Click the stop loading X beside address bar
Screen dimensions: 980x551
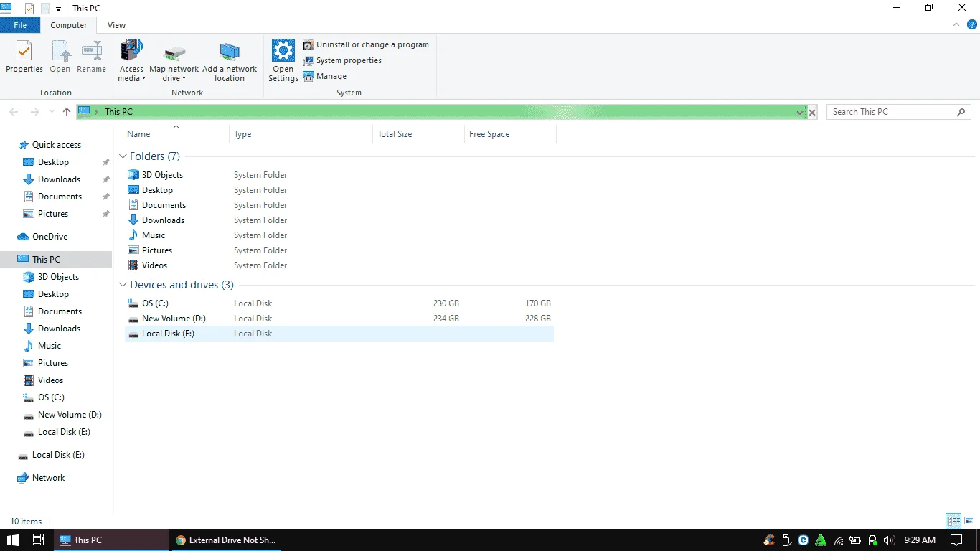812,113
